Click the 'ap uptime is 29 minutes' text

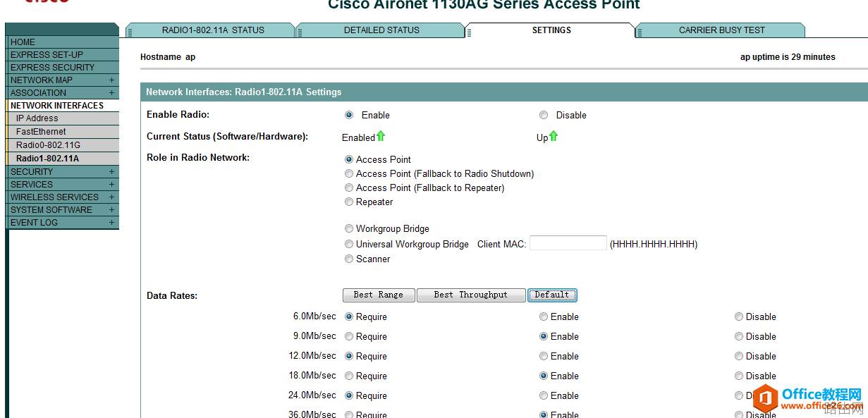pyautogui.click(x=788, y=57)
